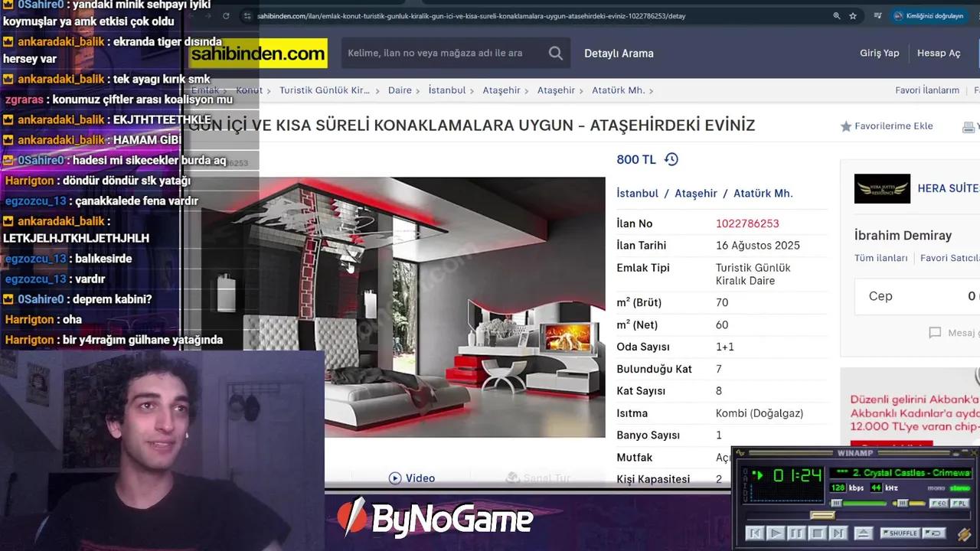Open the Atatürk Mh. breadcrumb
This screenshot has width=980, height=551.
(x=619, y=90)
